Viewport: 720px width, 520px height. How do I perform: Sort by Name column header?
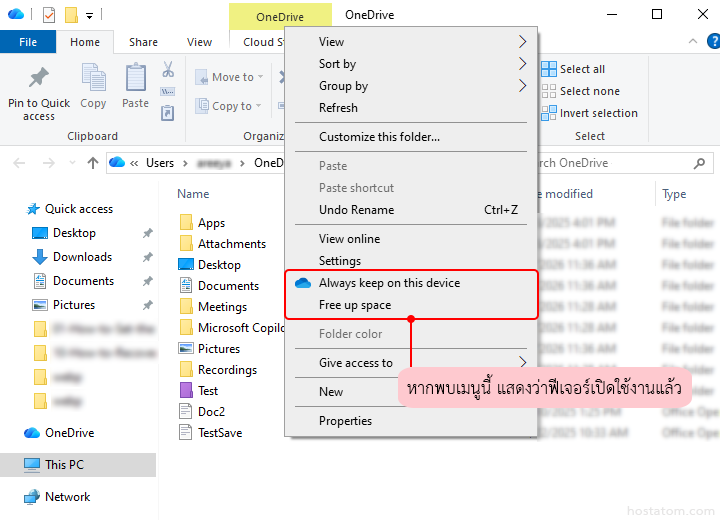point(193,194)
